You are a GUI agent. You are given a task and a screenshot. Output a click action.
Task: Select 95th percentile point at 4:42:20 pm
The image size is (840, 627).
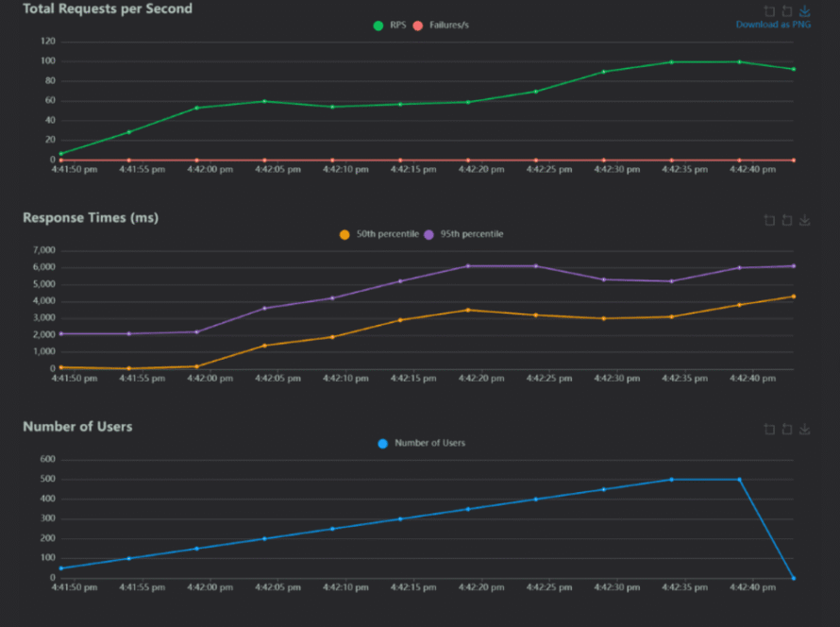[x=468, y=266]
